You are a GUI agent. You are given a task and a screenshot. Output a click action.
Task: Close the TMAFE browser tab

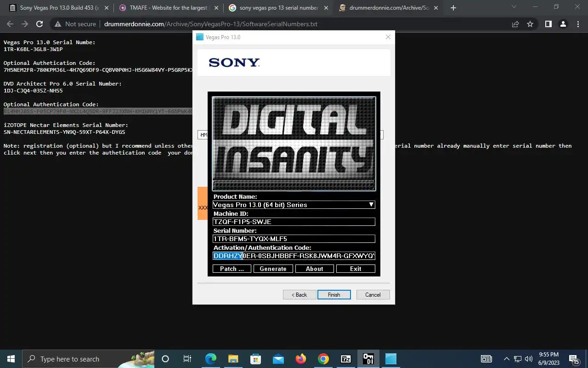(x=216, y=8)
